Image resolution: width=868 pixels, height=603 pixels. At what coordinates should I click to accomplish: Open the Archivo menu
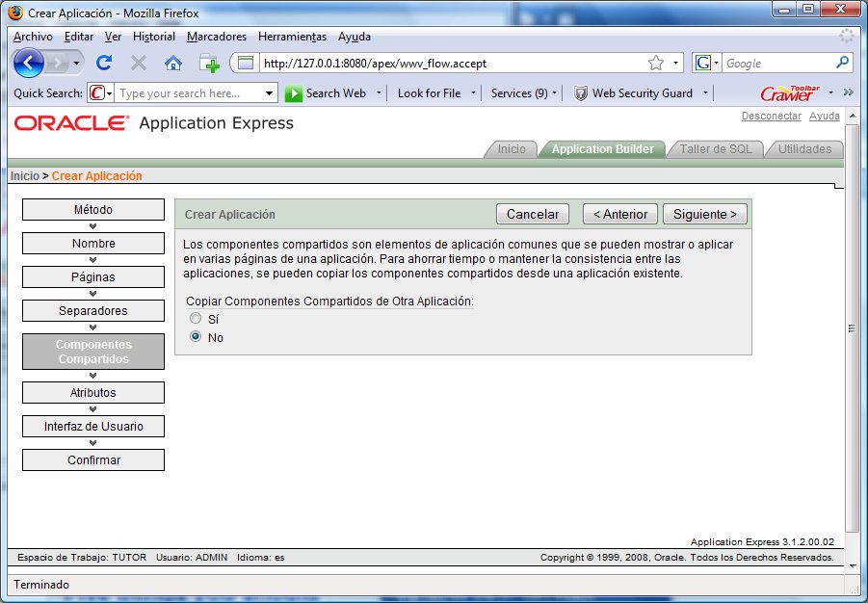[33, 37]
